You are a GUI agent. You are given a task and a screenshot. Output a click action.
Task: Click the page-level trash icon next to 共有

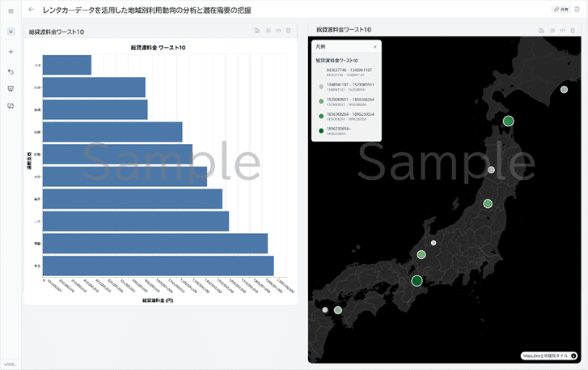pyautogui.click(x=578, y=10)
